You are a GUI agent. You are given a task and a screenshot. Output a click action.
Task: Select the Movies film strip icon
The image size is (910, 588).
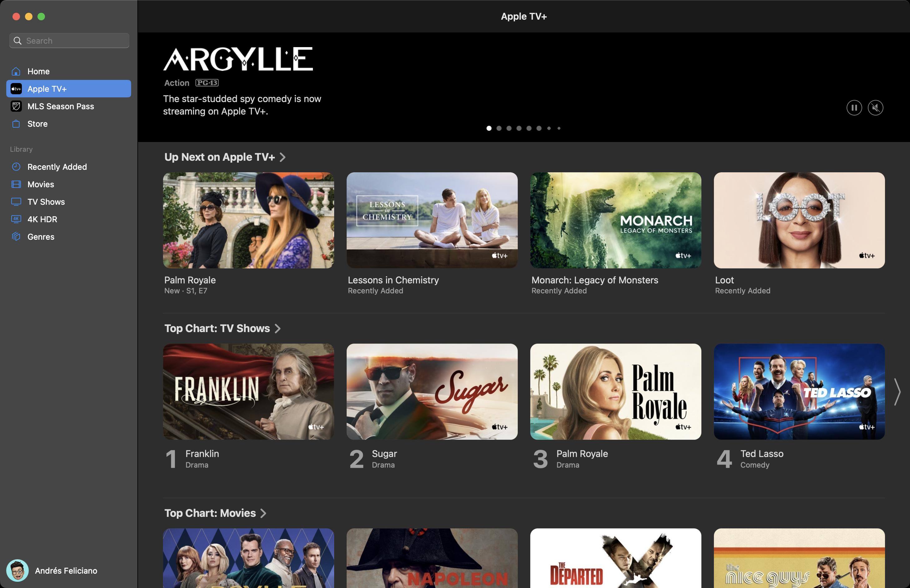tap(16, 184)
